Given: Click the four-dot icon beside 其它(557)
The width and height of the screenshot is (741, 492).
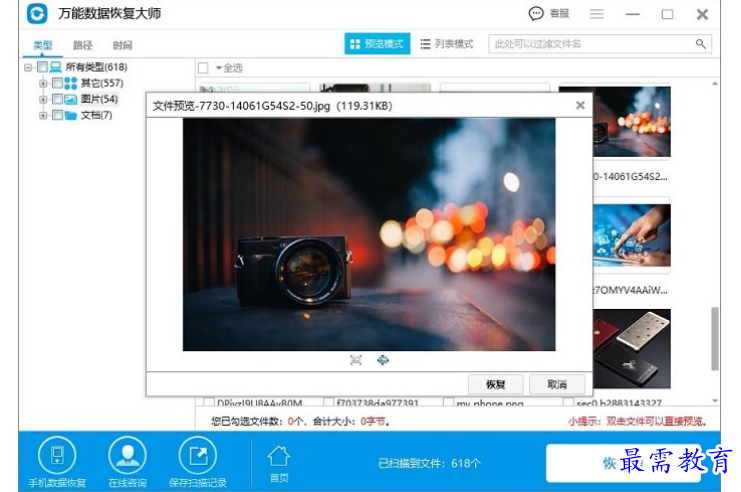Looking at the screenshot, I should pyautogui.click(x=70, y=83).
